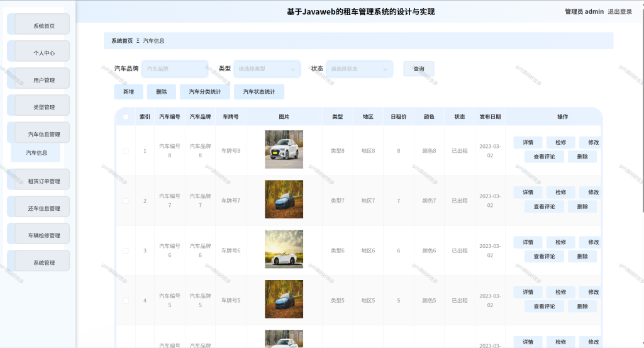The width and height of the screenshot is (644, 348).
Task: Click 查看评论 for row 车牌号6
Action: (x=544, y=256)
